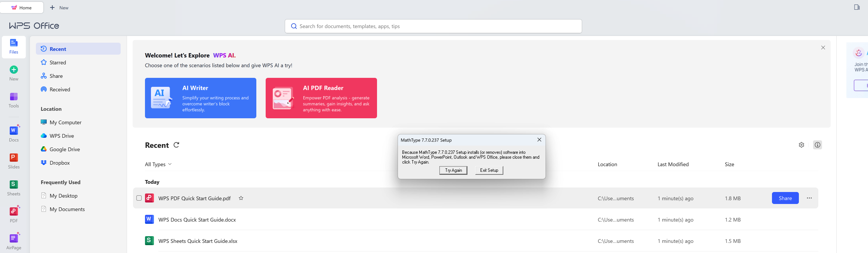Select Starred in the navigation list
This screenshot has height=253, width=868.
(58, 63)
